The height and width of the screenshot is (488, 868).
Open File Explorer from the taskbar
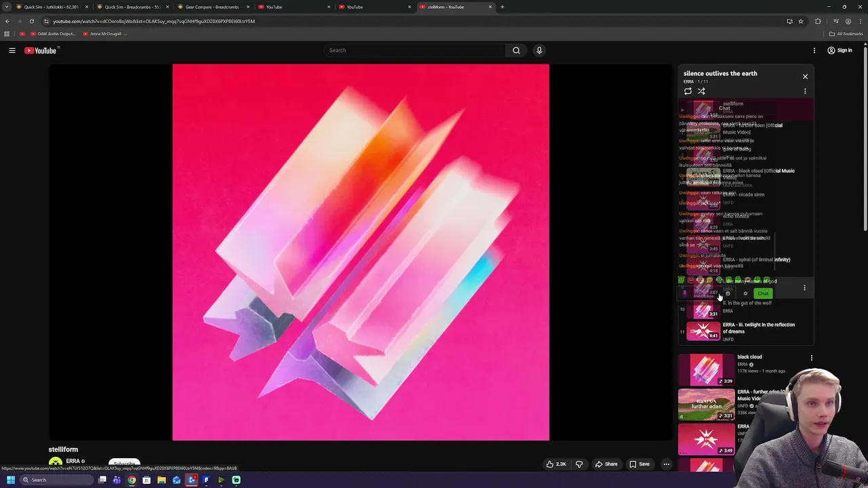(161, 480)
